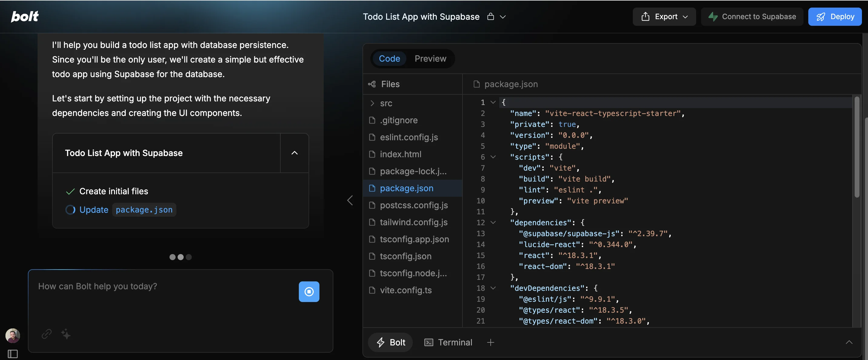
Task: Click the enhance prompt sparkle icon
Action: (66, 334)
